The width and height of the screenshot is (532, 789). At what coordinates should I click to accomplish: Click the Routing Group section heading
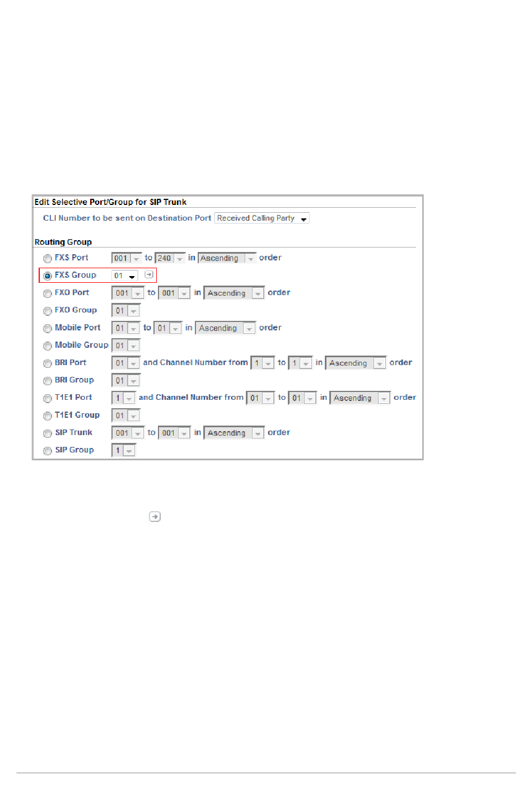point(63,242)
